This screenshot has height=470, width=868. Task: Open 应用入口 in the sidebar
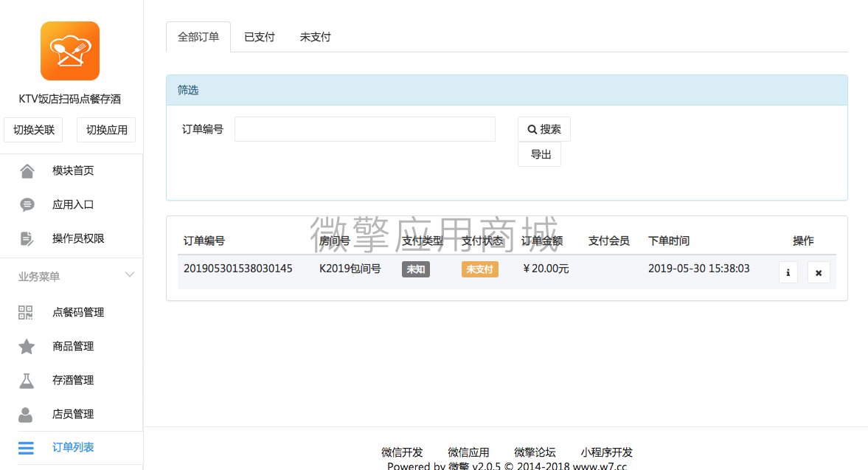tap(72, 205)
